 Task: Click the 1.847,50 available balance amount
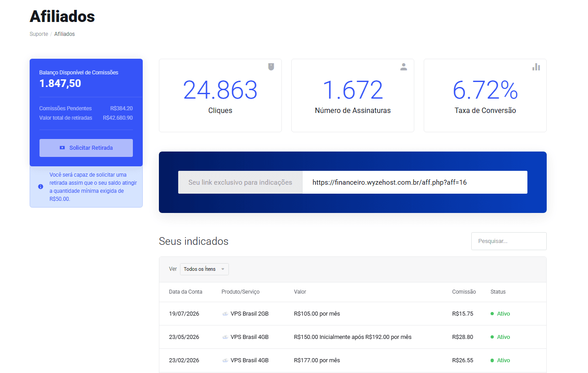[x=60, y=83]
